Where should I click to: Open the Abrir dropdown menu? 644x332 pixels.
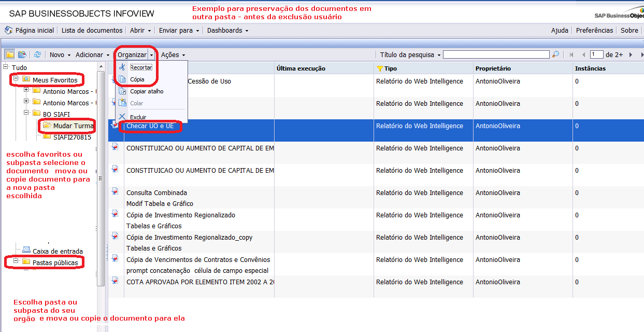point(140,31)
